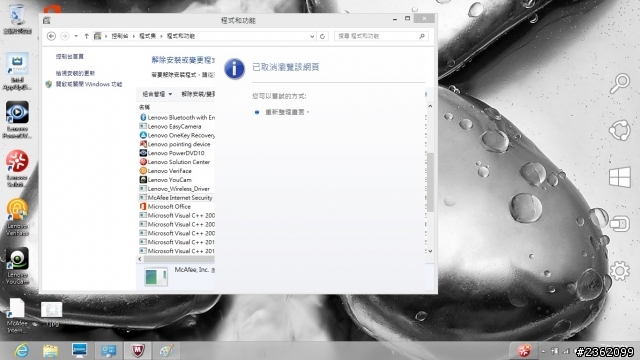Click View installed updates link
640x360 pixels.
pos(76,73)
